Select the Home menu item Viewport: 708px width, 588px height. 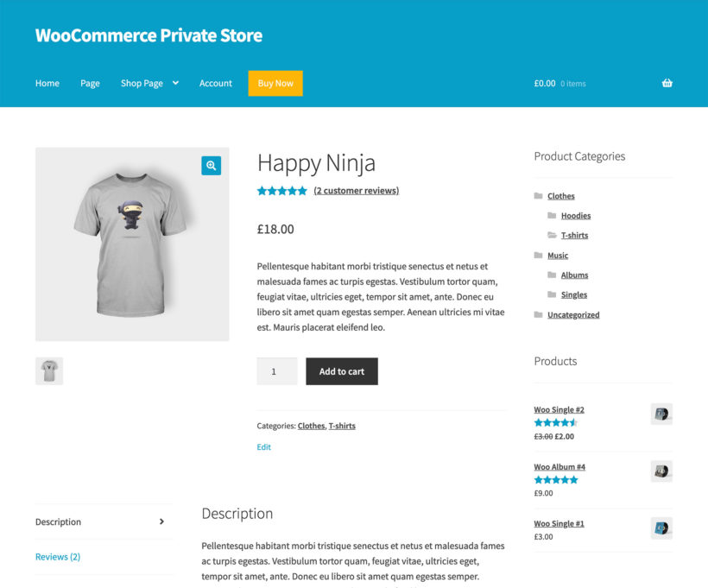47,83
